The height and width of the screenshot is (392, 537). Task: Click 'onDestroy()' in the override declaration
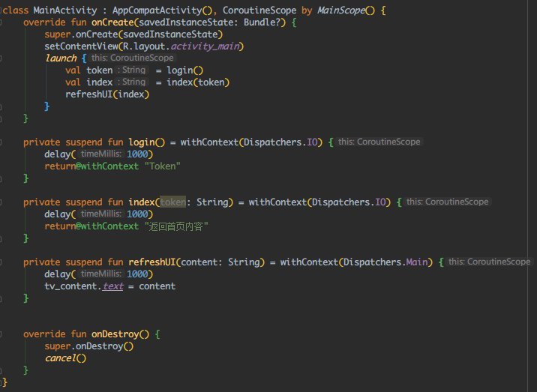point(120,334)
